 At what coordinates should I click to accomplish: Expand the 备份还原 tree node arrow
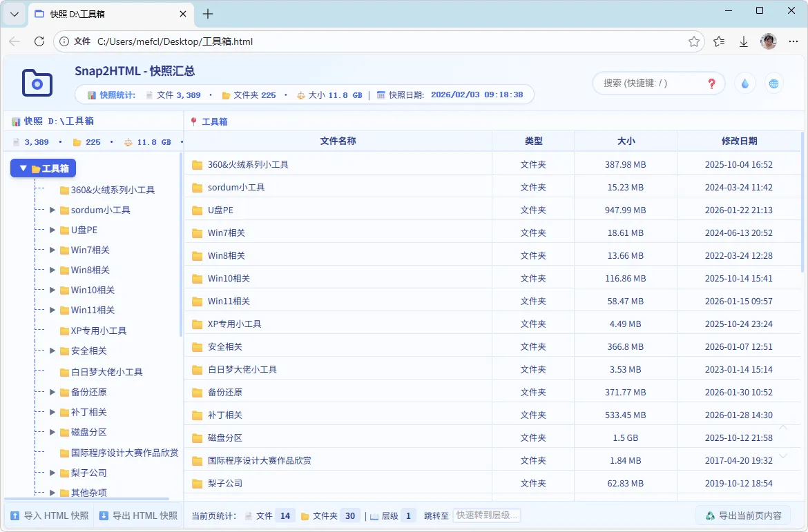click(x=52, y=392)
